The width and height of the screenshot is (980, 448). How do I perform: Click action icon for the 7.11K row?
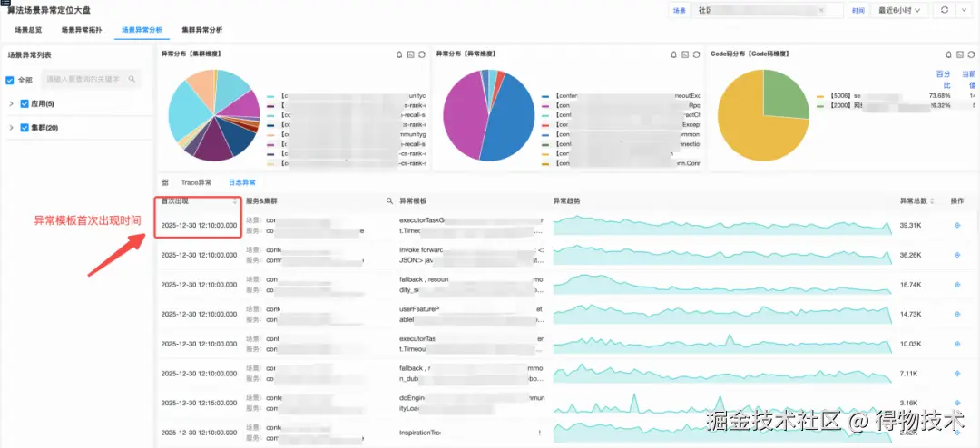pos(957,373)
